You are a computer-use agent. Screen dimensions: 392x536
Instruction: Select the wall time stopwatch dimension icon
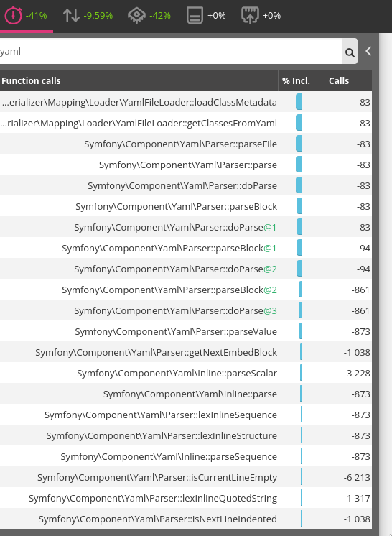pyautogui.click(x=13, y=15)
